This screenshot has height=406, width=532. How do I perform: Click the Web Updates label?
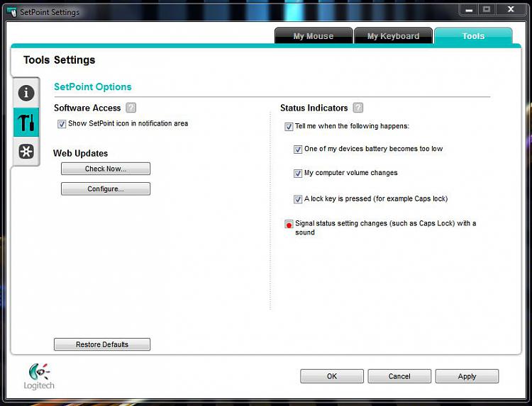pos(80,153)
